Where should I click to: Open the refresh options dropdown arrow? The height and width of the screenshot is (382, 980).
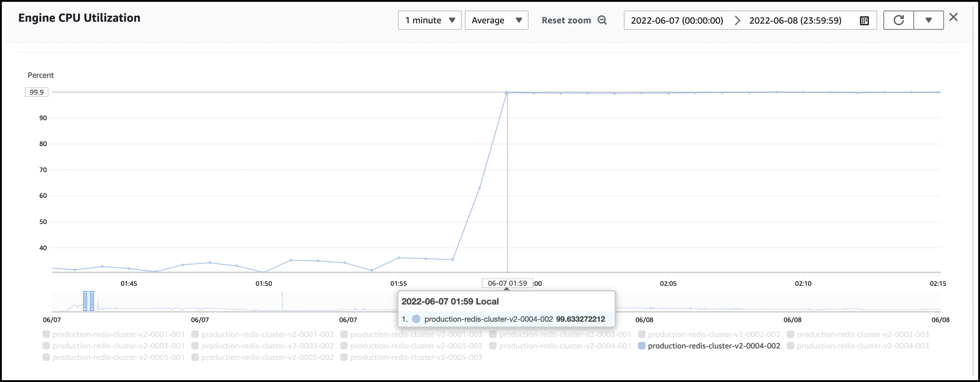point(928,20)
